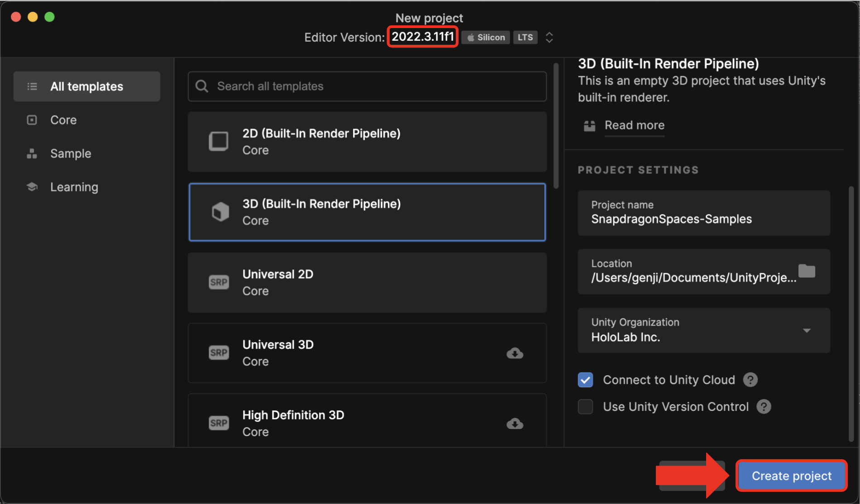
Task: Uncheck Connect to Unity Cloud
Action: (585, 380)
